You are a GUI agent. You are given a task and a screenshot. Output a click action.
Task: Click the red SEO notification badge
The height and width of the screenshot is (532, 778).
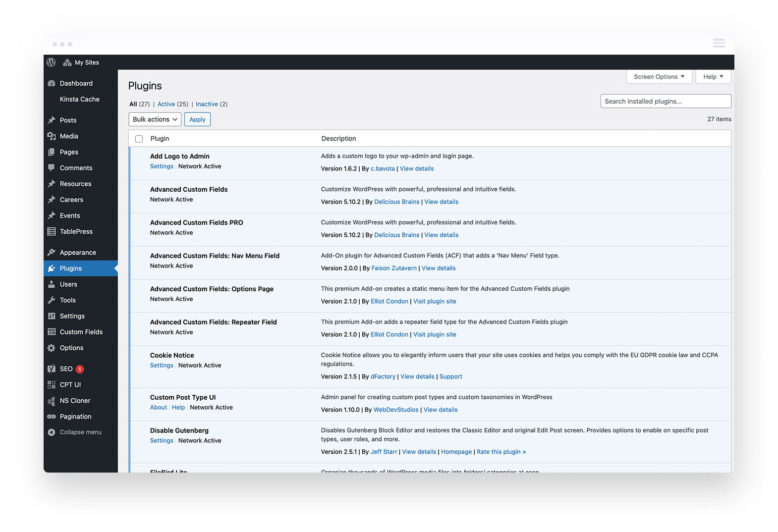(80, 369)
